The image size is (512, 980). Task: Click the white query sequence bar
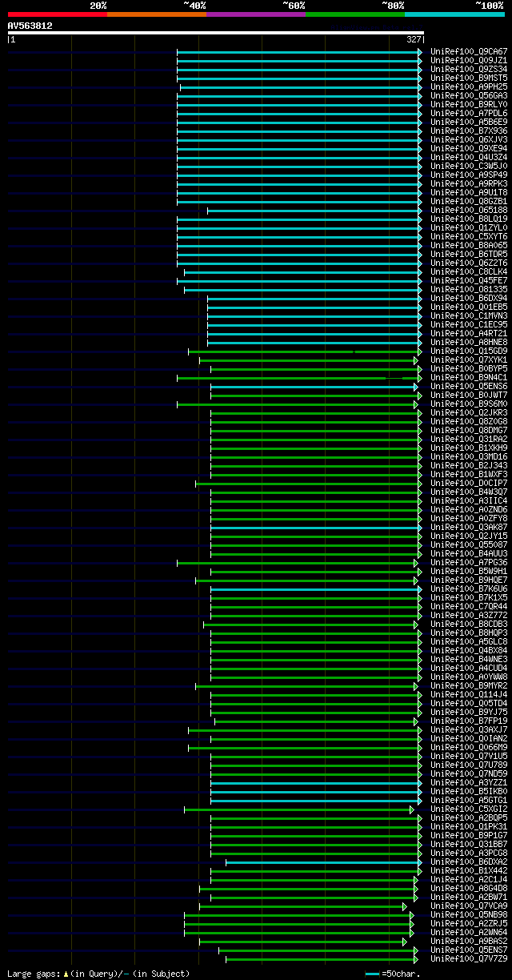[215, 33]
